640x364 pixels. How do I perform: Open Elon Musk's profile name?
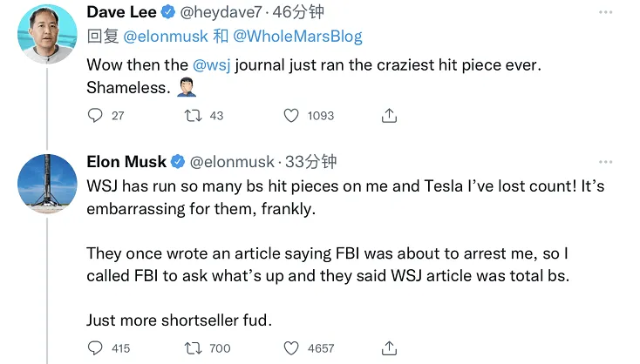tap(126, 162)
